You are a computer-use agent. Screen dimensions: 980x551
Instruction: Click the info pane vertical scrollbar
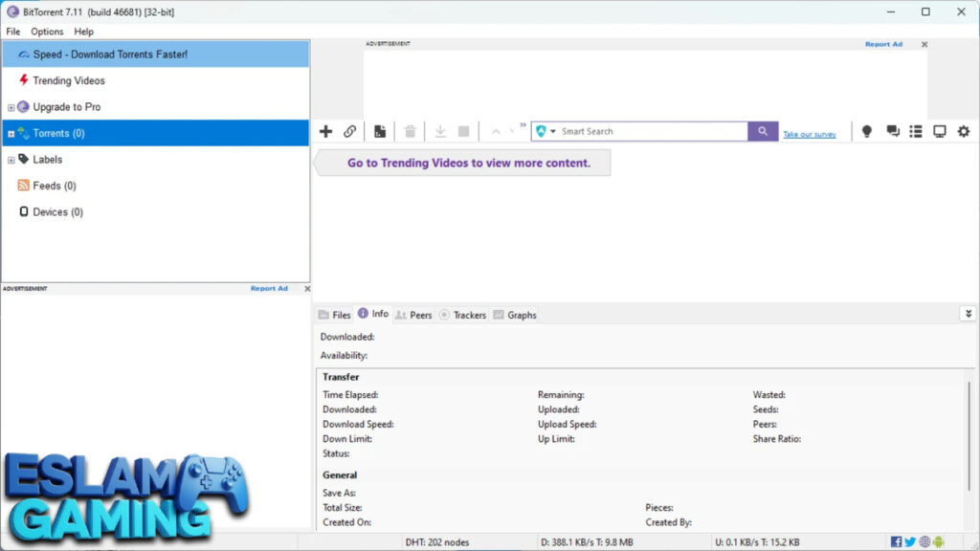tap(969, 435)
